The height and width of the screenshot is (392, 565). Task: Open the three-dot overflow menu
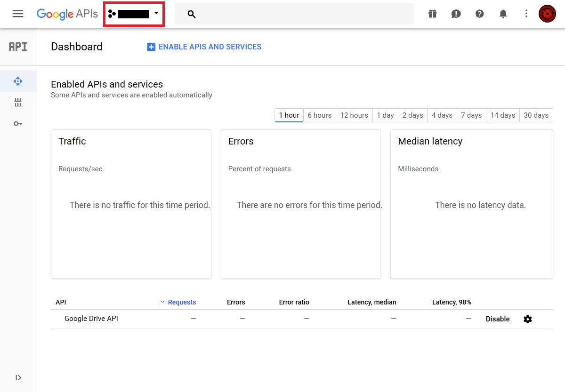(x=526, y=14)
